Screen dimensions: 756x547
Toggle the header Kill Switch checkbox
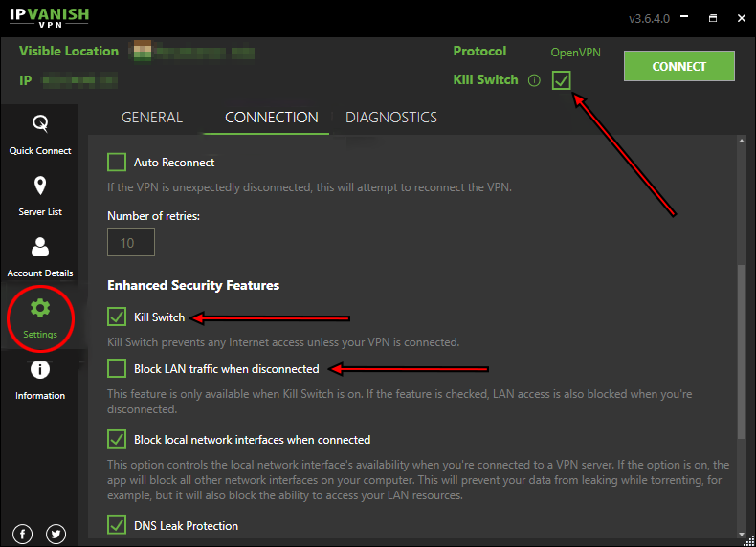(562, 80)
